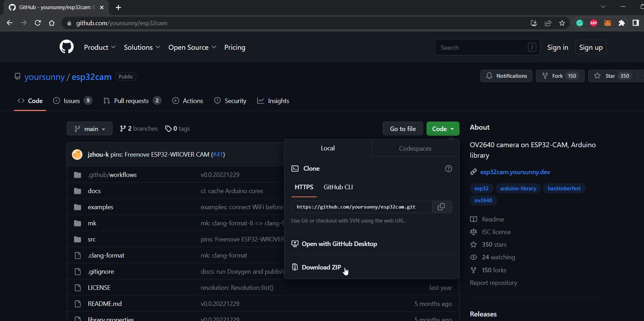Viewport: 644px width, 321px height.
Task: Click the slash shortcut icon in Search
Action: 532,47
